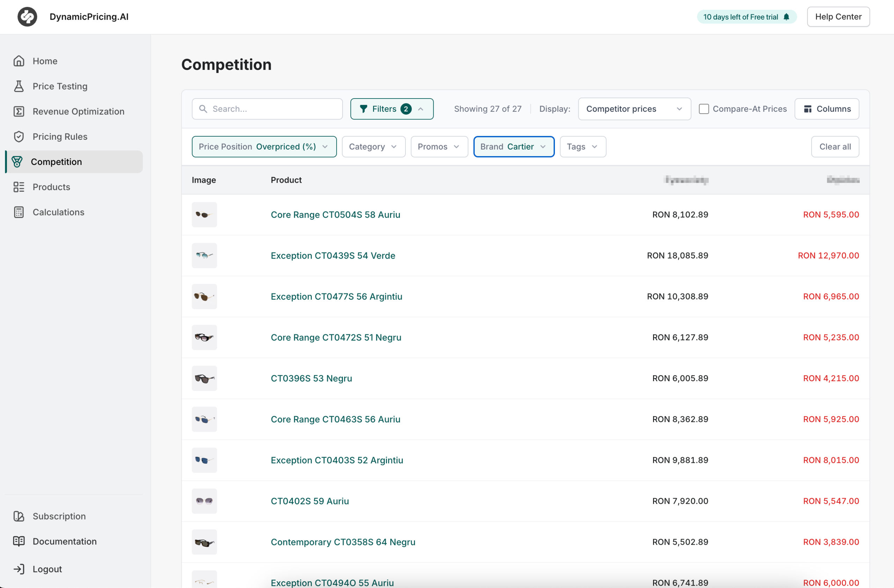Collapse the Filters panel
This screenshot has height=588, width=894.
point(420,109)
